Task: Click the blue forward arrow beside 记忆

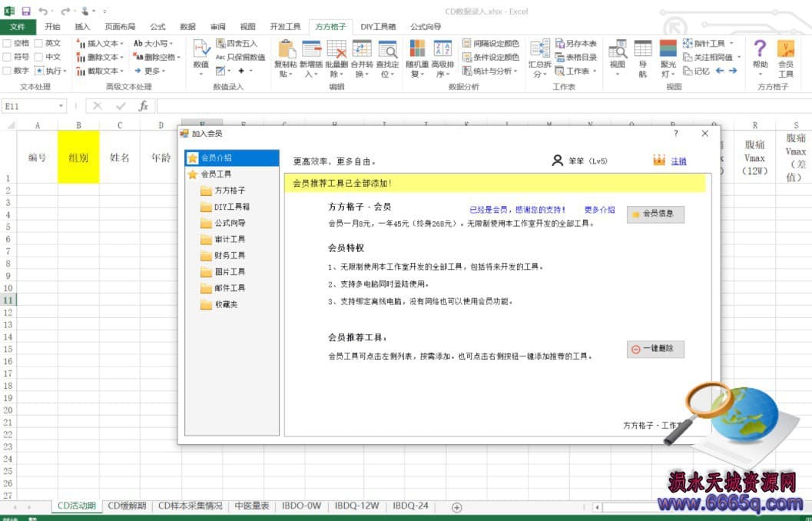Action: (733, 71)
